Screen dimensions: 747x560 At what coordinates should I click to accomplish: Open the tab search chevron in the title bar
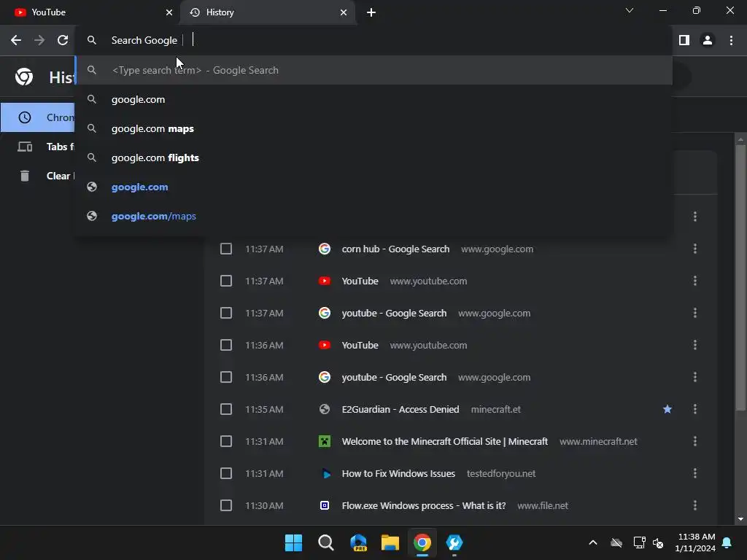(x=630, y=10)
